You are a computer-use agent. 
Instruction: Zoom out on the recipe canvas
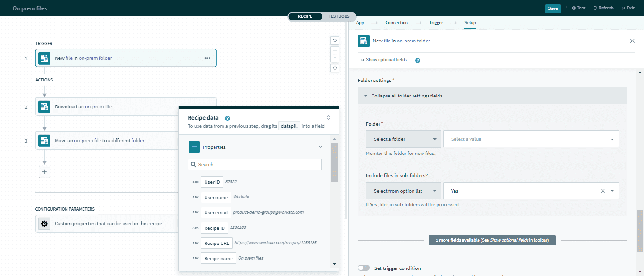coord(335,58)
